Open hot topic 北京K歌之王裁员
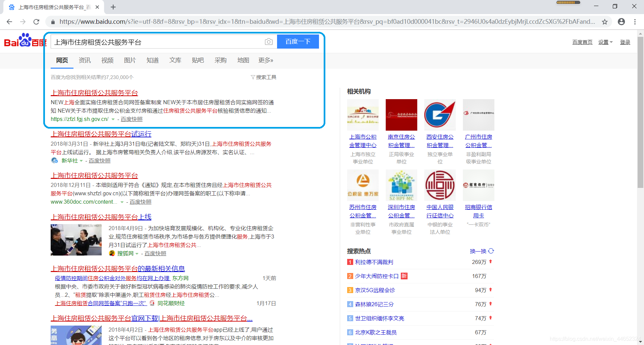 click(x=376, y=332)
